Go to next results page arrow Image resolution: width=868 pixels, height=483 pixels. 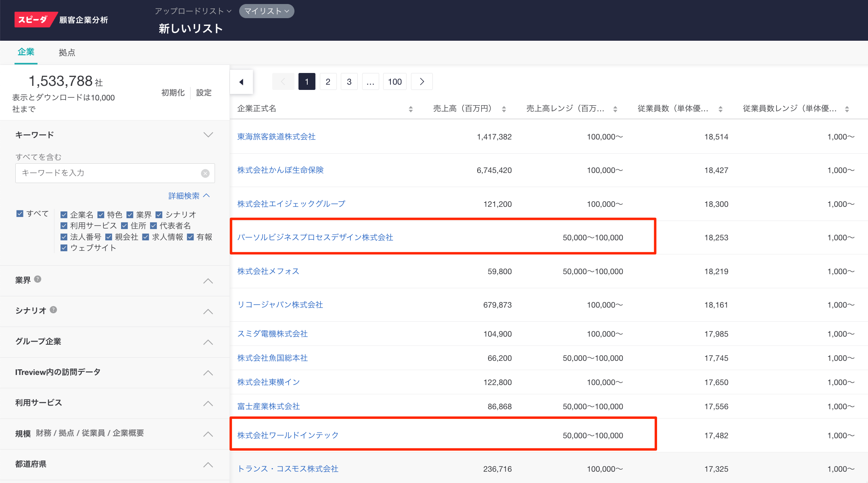(421, 82)
